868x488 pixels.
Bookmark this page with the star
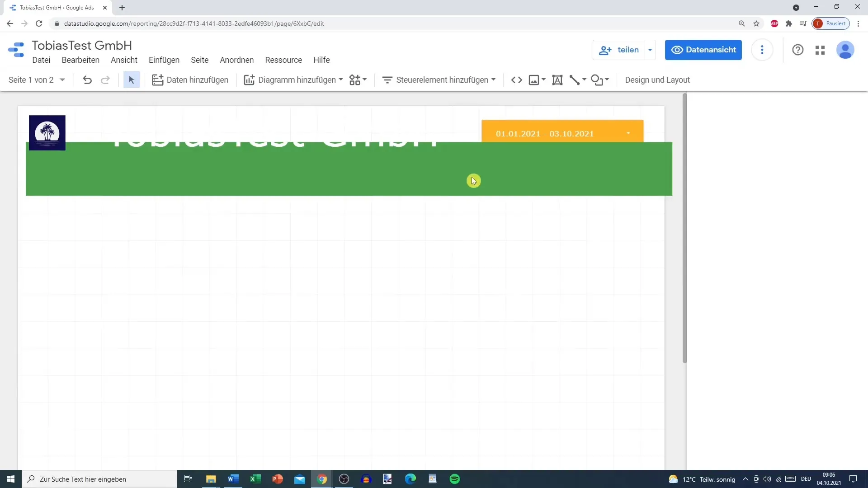pos(756,23)
